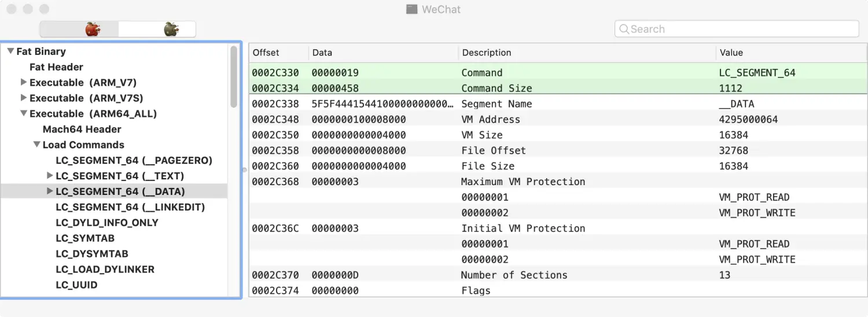
Task: Open the Mach64 Header entry
Action: point(82,130)
